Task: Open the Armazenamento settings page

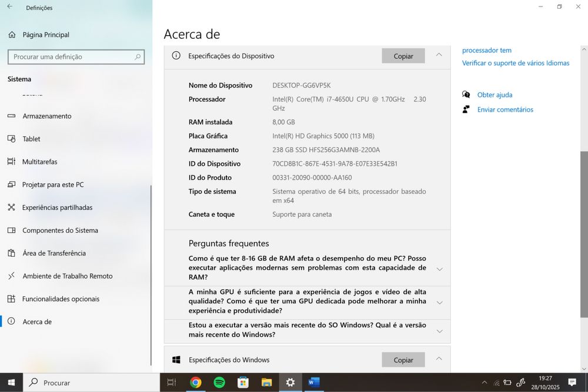Action: click(x=75, y=116)
